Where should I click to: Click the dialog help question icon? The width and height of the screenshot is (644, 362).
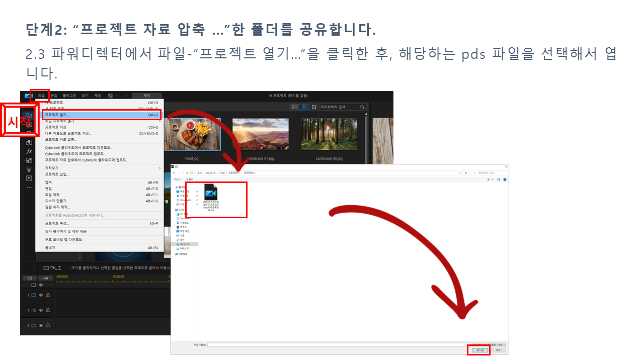[505, 179]
